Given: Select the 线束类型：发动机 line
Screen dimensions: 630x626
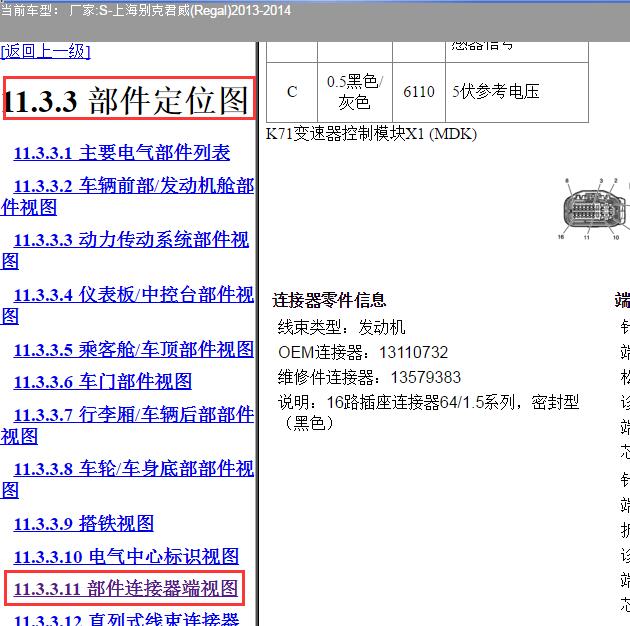Looking at the screenshot, I should (342, 327).
